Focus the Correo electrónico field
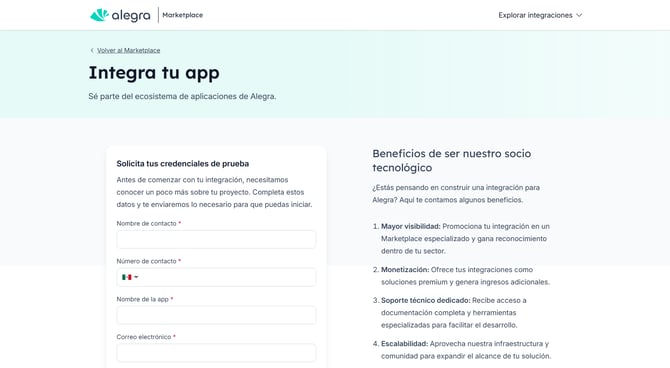 [x=216, y=353]
